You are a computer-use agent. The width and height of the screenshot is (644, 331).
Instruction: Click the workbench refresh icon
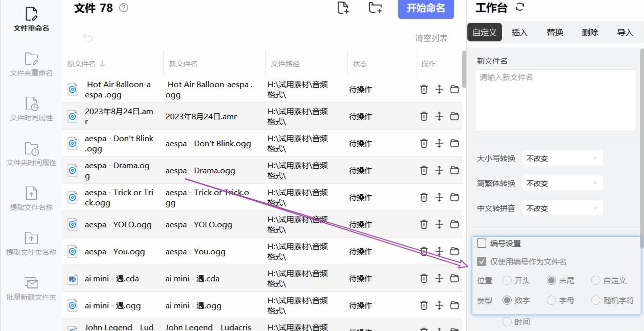click(520, 7)
